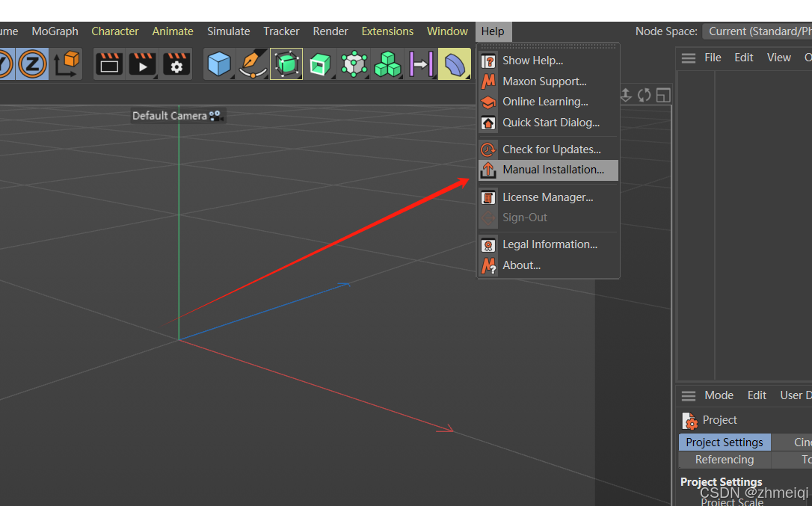Image resolution: width=812 pixels, height=506 pixels.
Task: Click Render to Picture Viewer play clapperboard
Action: click(x=142, y=64)
